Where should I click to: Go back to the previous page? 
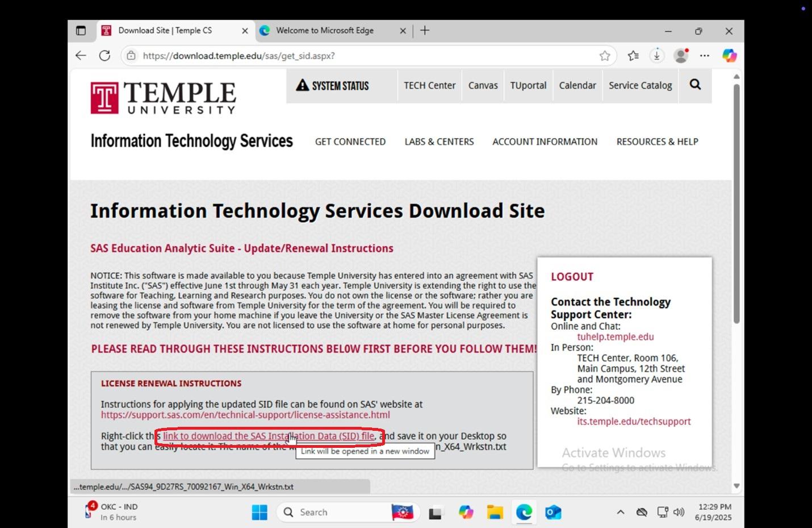81,56
